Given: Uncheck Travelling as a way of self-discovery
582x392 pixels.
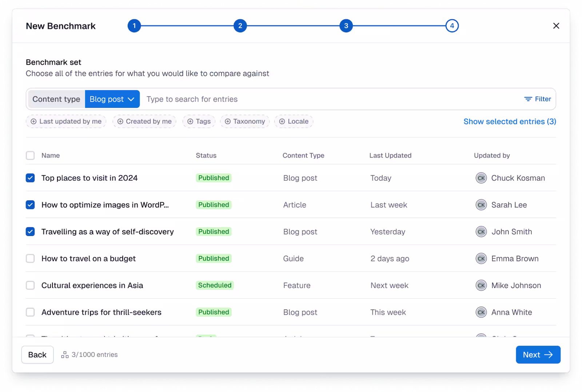Looking at the screenshot, I should click(x=30, y=232).
